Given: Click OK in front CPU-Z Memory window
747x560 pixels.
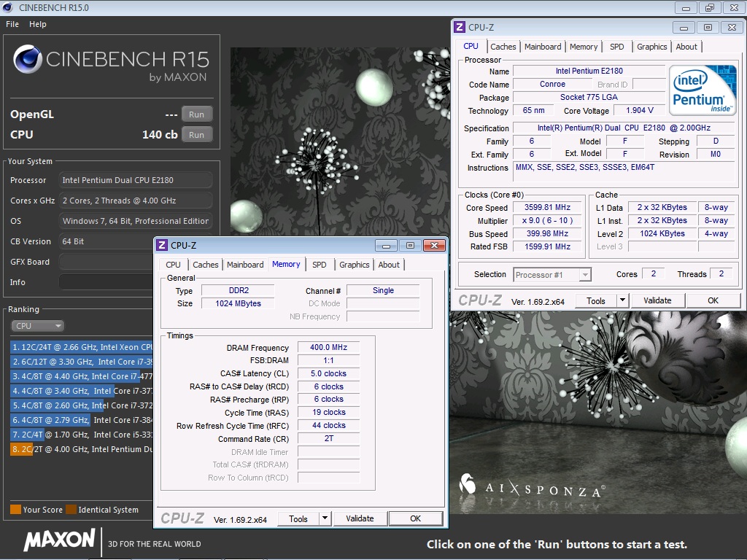Looking at the screenshot, I should (415, 518).
